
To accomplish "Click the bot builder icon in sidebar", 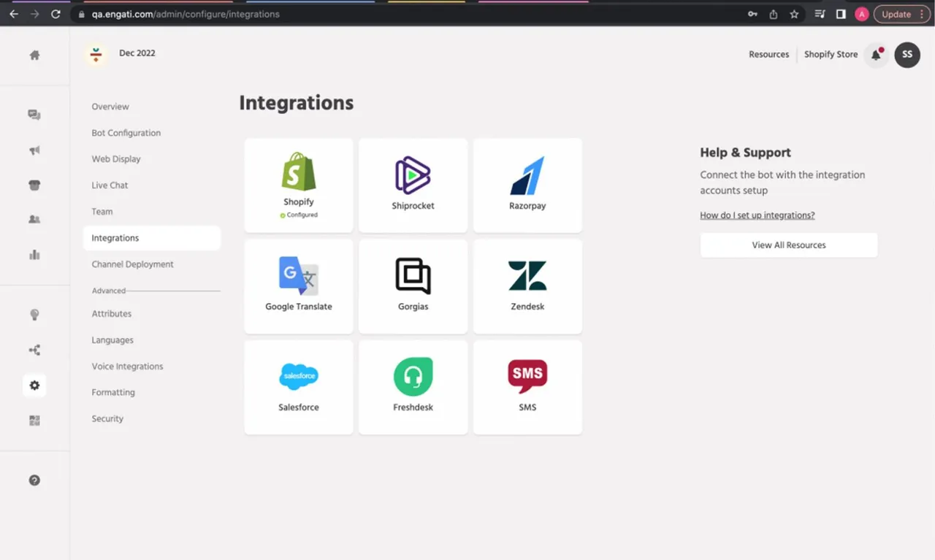I will [34, 185].
